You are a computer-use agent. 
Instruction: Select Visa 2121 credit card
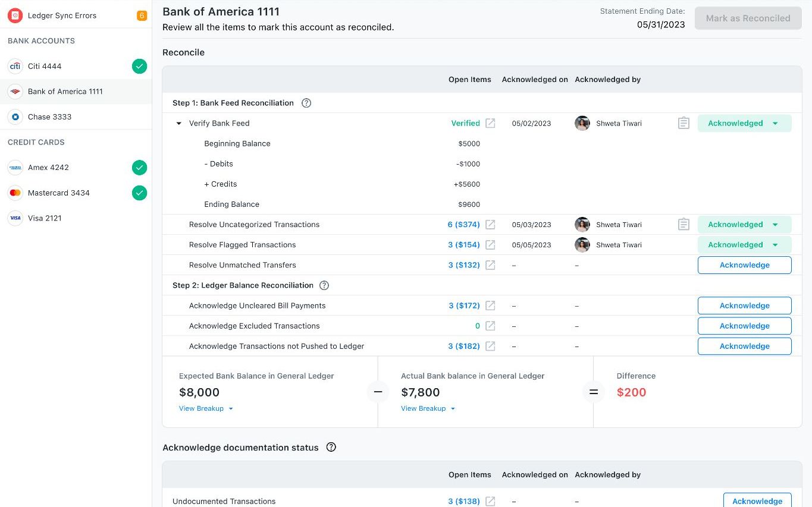[x=45, y=218]
